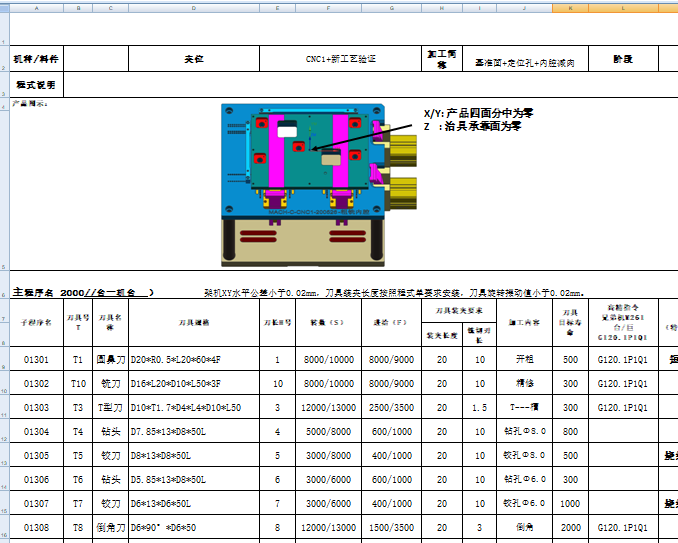
Task: Click the '夹位' header cell
Action: point(194,59)
